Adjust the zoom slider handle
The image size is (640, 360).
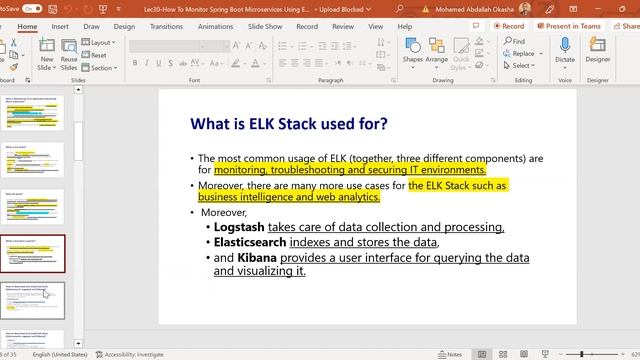pos(582,354)
